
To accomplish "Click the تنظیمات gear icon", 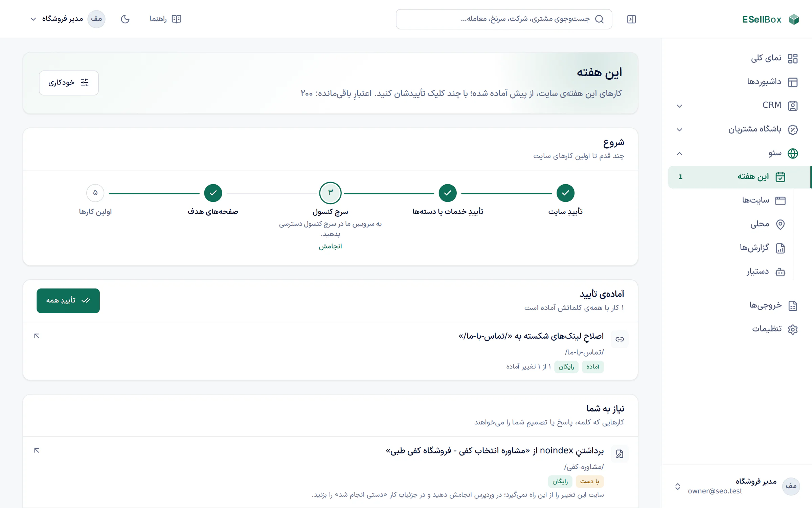I will click(793, 329).
